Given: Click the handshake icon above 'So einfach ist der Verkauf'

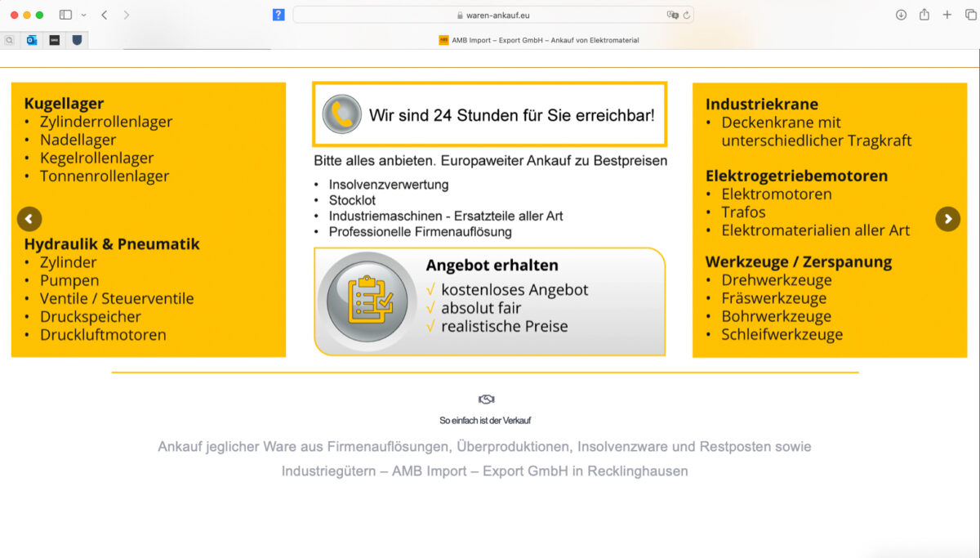Looking at the screenshot, I should pos(488,400).
